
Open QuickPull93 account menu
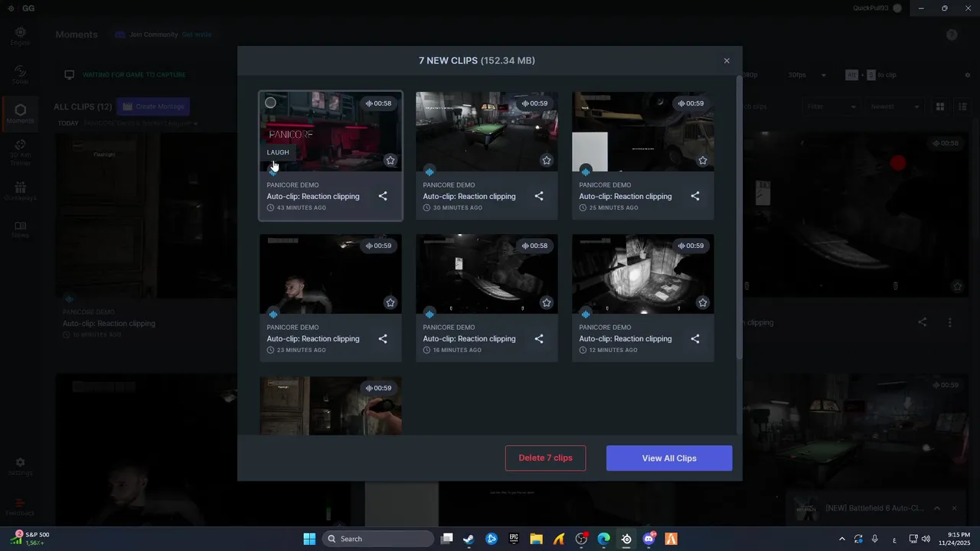point(878,8)
